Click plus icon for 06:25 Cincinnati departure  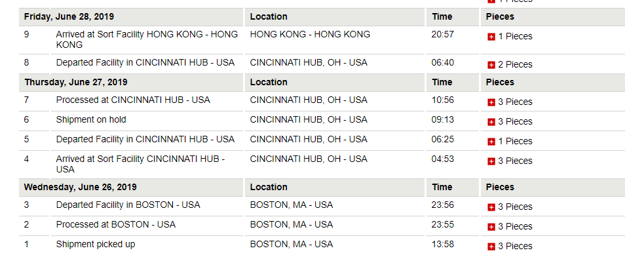[x=491, y=142]
